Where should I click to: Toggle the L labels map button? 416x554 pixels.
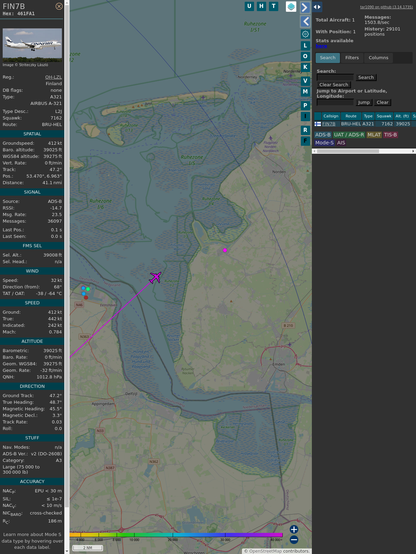point(305,46)
